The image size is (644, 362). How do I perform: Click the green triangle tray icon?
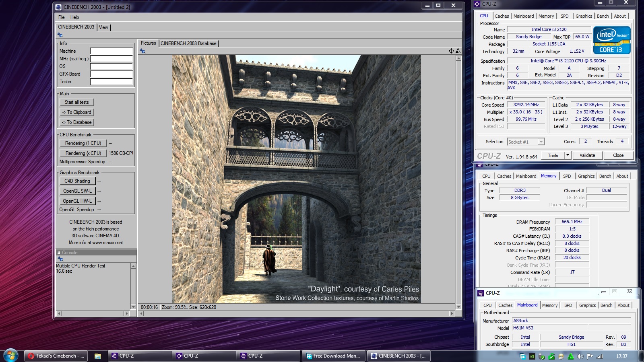pyautogui.click(x=571, y=356)
